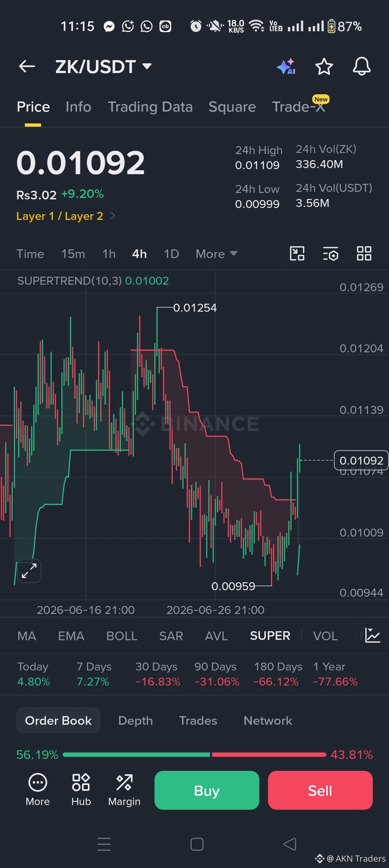Select the 1D interval
Viewport: 389px width, 868px height.
coord(171,254)
